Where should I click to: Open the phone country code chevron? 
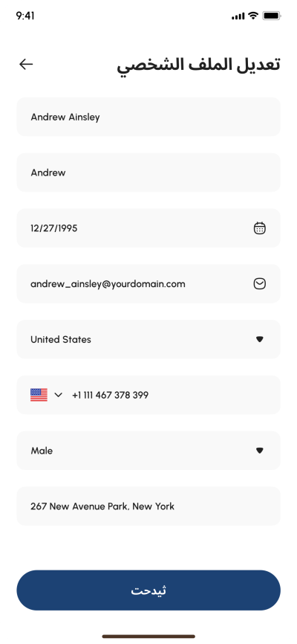pos(58,395)
